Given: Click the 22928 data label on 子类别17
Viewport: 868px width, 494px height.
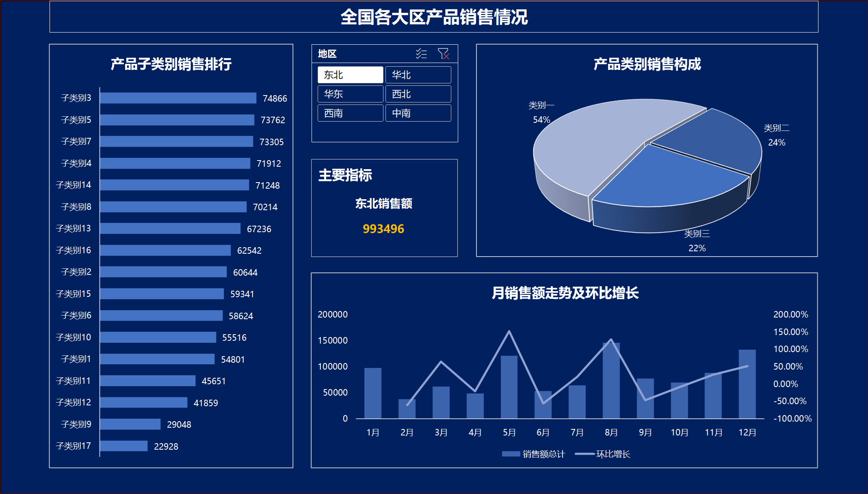Looking at the screenshot, I should coord(166,446).
